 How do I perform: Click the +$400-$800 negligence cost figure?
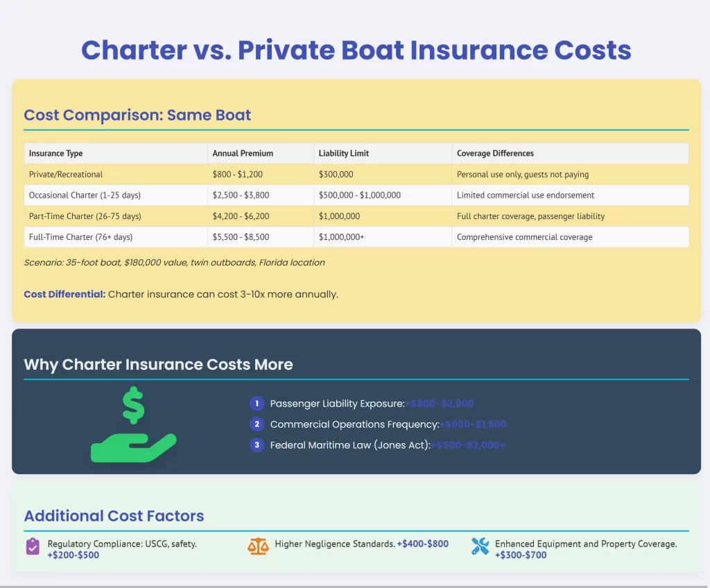pyautogui.click(x=423, y=544)
